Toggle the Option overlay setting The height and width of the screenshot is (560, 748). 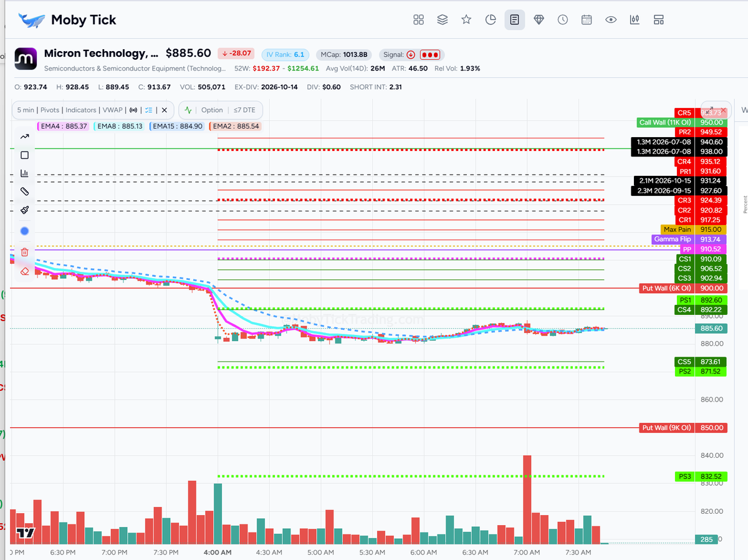pyautogui.click(x=212, y=110)
